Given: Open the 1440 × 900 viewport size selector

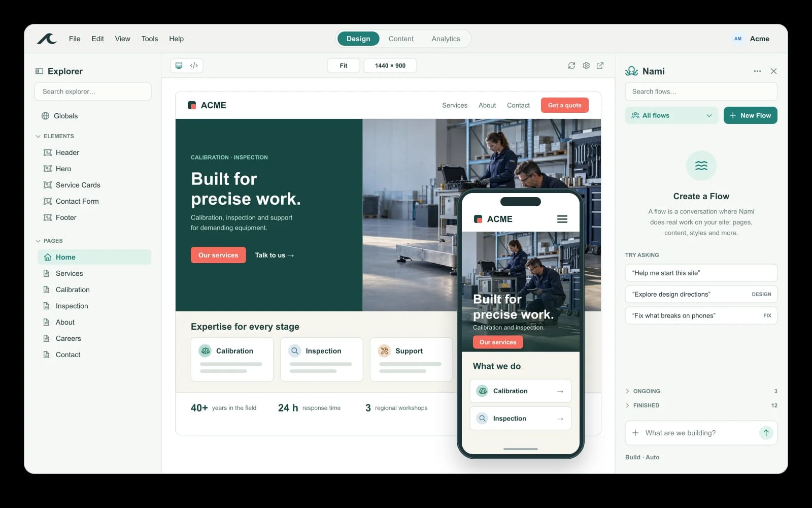Looking at the screenshot, I should 390,66.
